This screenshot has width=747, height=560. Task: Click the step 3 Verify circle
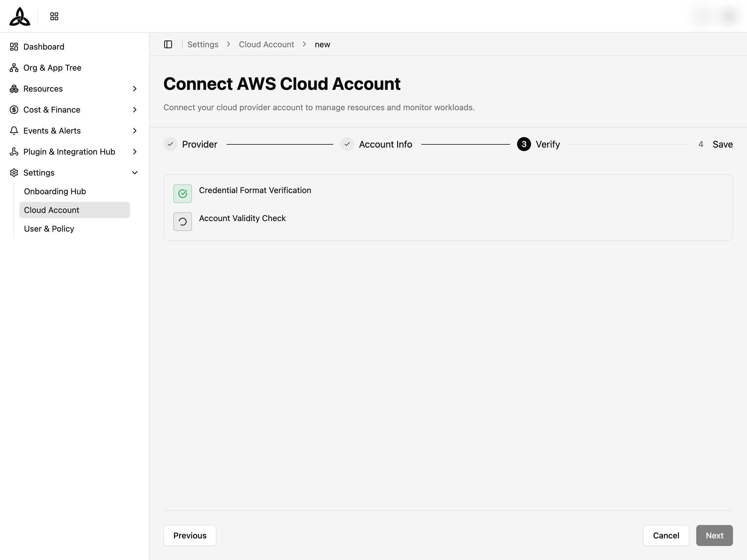coord(524,144)
